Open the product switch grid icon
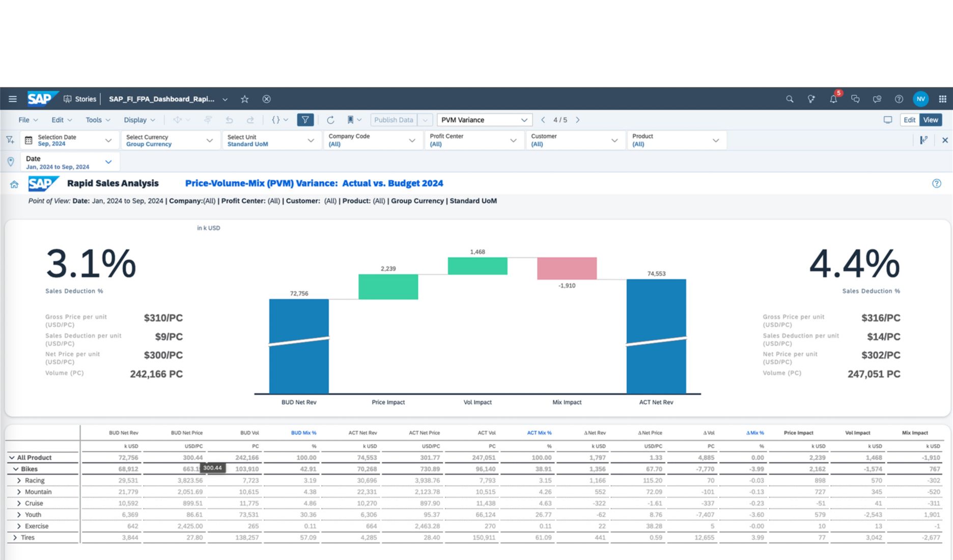Screen dimensions: 953x560 (x=942, y=99)
